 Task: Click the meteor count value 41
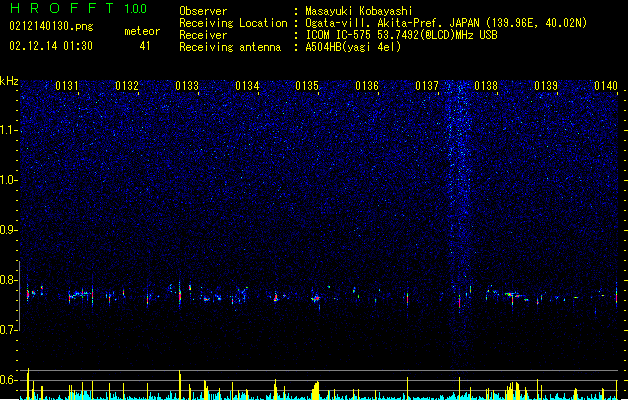145,46
